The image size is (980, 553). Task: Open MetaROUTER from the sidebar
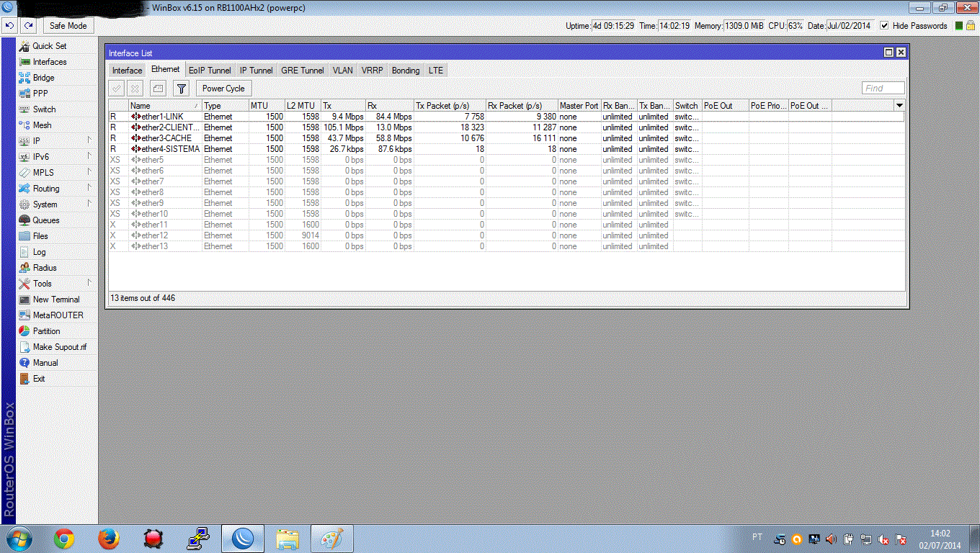58,315
